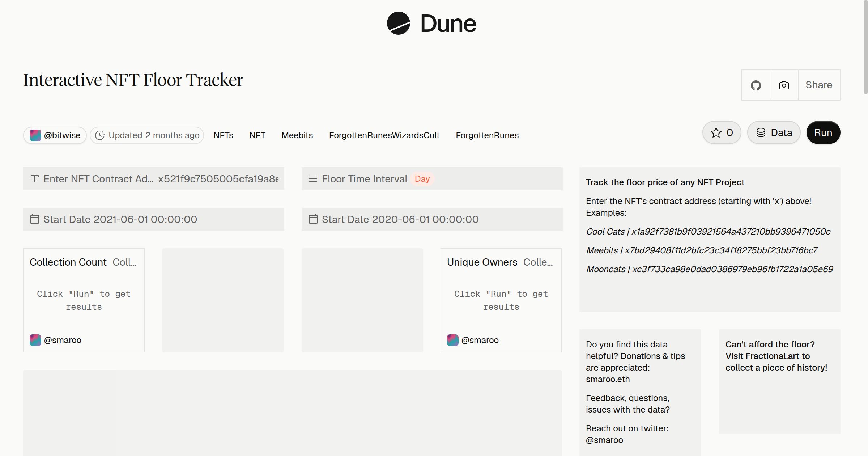This screenshot has height=456, width=868.
Task: Open the Start Date 2020-06-01 picker
Action: [x=432, y=219]
